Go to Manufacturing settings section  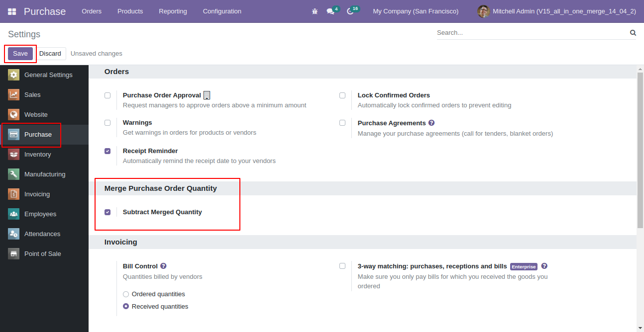click(x=44, y=174)
